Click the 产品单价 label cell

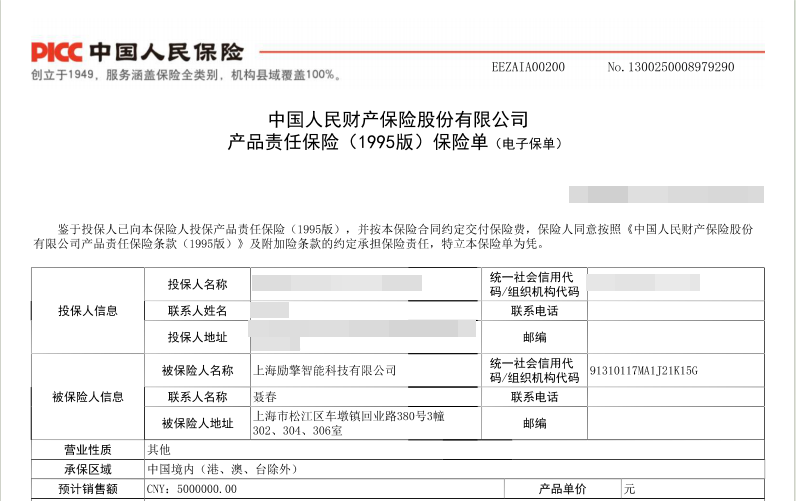(x=561, y=489)
